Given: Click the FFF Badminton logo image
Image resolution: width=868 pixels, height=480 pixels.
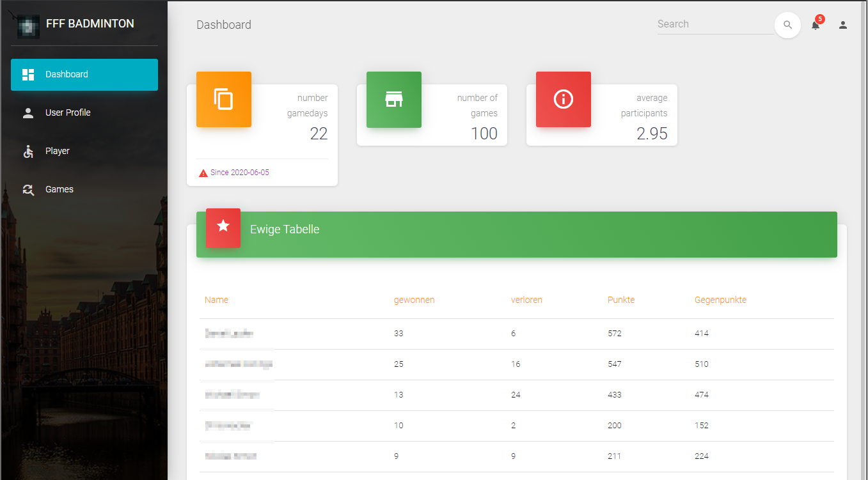Looking at the screenshot, I should [x=28, y=26].
